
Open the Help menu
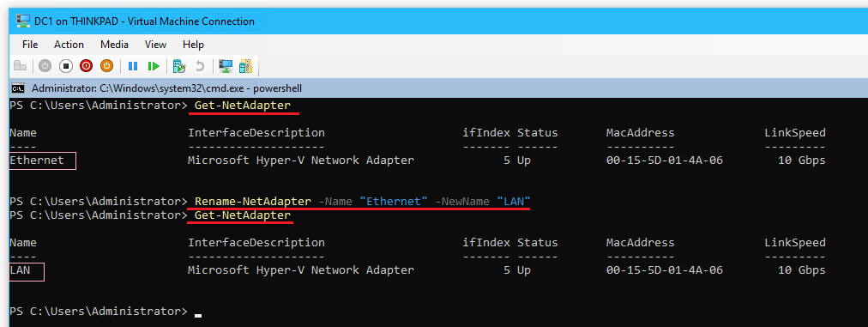click(x=193, y=45)
